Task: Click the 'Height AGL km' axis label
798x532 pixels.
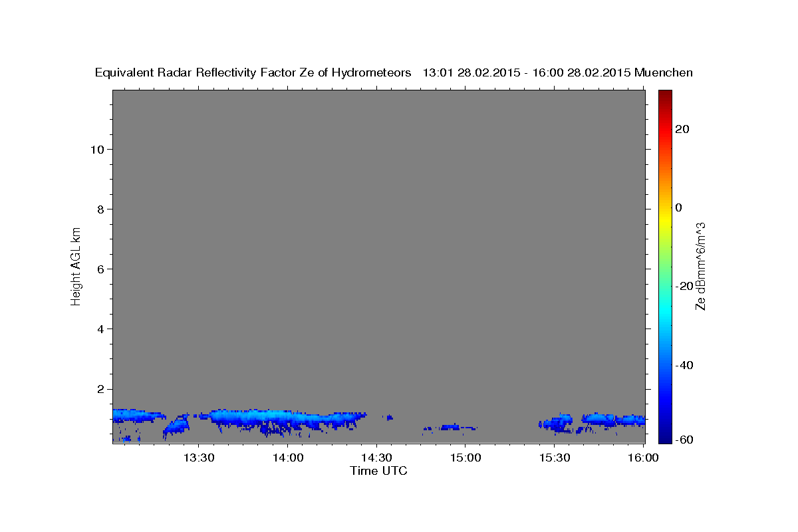Action: tap(76, 266)
